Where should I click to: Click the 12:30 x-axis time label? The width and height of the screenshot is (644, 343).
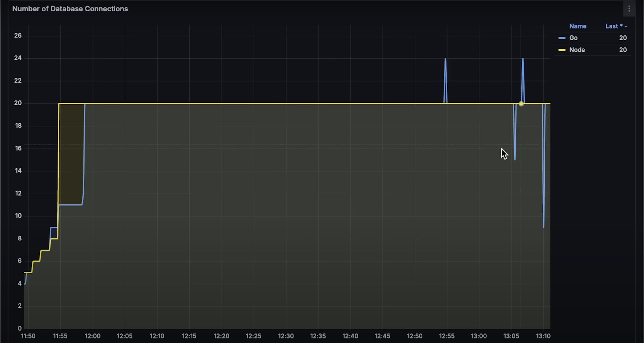[x=286, y=336]
